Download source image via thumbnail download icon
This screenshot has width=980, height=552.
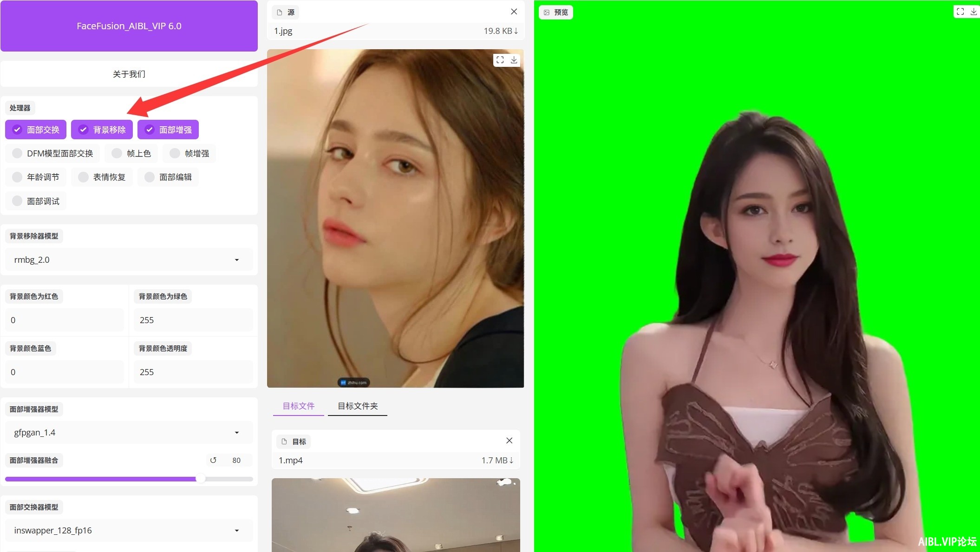click(514, 60)
